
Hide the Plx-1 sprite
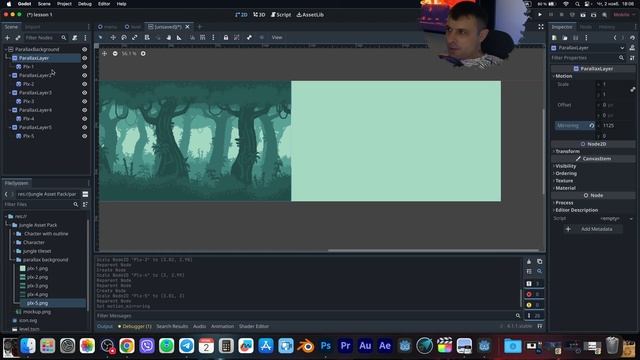pyautogui.click(x=84, y=67)
